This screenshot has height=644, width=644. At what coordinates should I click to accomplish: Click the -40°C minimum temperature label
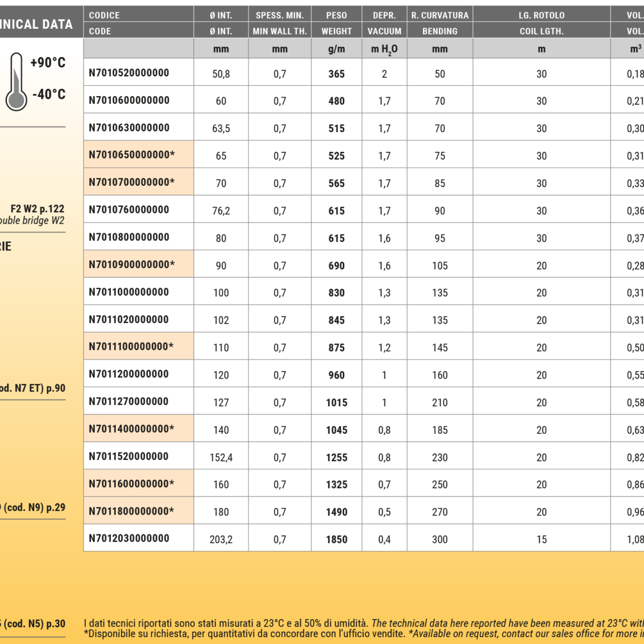pyautogui.click(x=49, y=94)
